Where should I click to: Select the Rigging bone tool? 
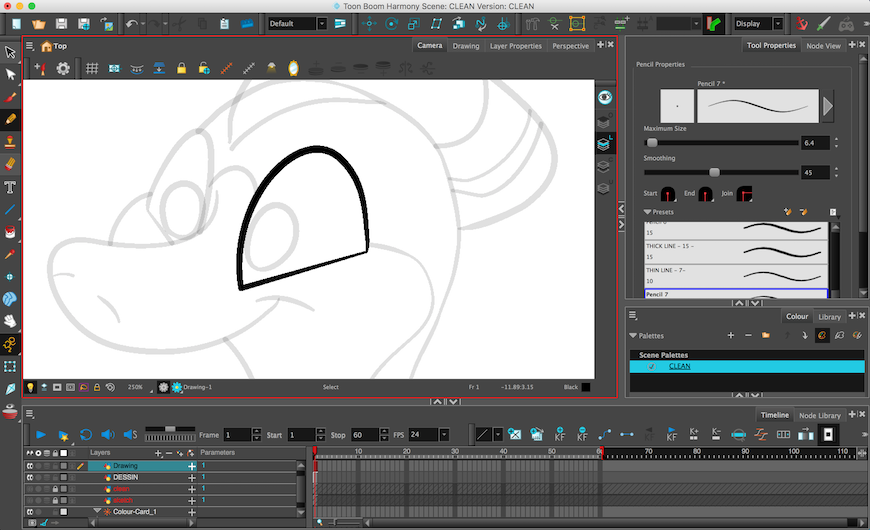coord(10,344)
